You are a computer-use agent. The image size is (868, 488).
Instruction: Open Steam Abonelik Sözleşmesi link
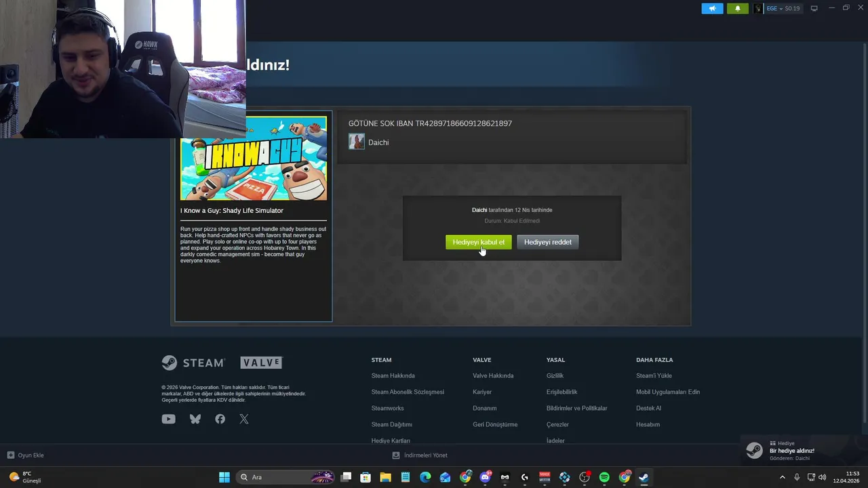(x=408, y=392)
